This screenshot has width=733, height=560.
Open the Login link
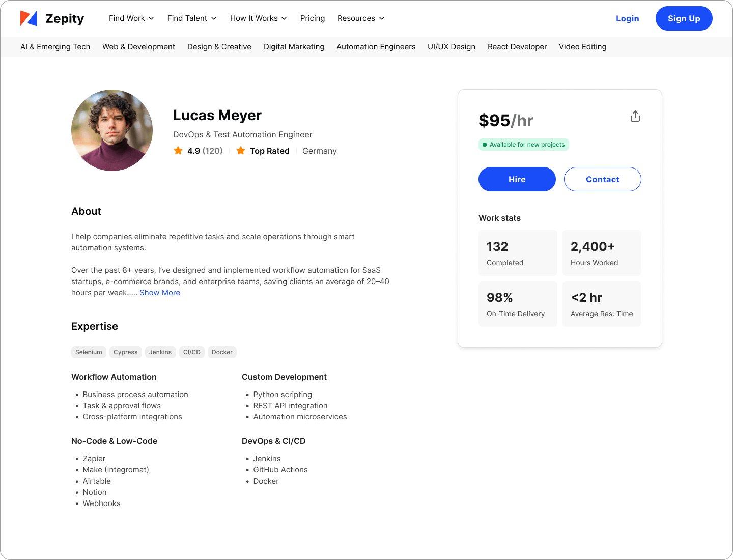click(627, 18)
